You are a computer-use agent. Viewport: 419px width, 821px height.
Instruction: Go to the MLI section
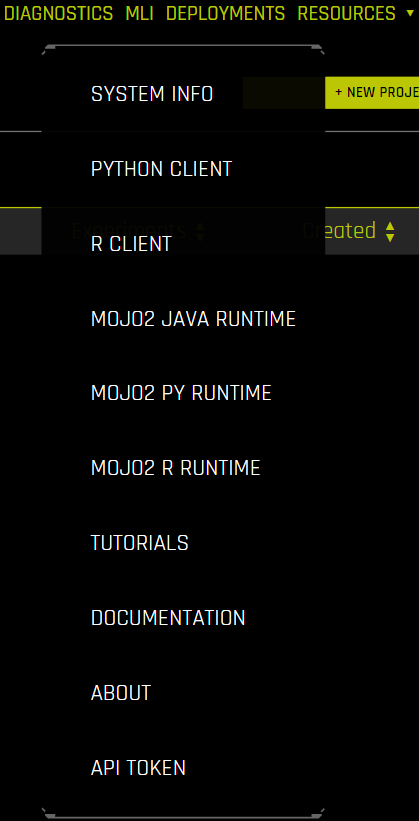139,13
